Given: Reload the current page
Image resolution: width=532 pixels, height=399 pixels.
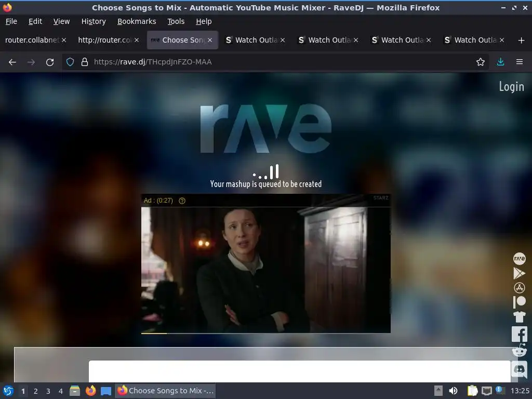Looking at the screenshot, I should click(50, 62).
